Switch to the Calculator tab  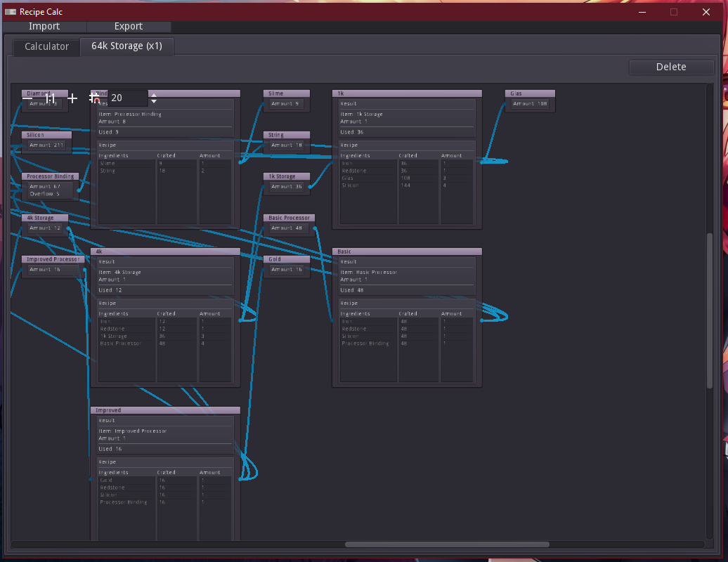point(46,46)
